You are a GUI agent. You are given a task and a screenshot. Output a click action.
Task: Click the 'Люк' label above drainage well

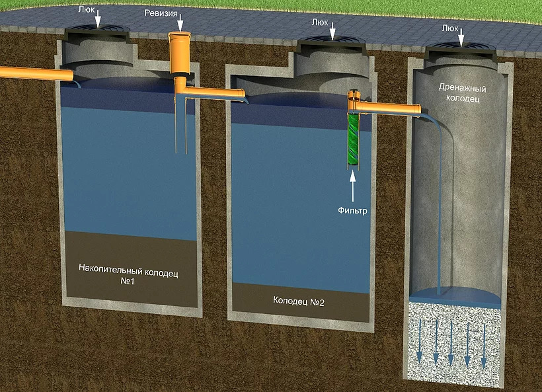[449, 28]
